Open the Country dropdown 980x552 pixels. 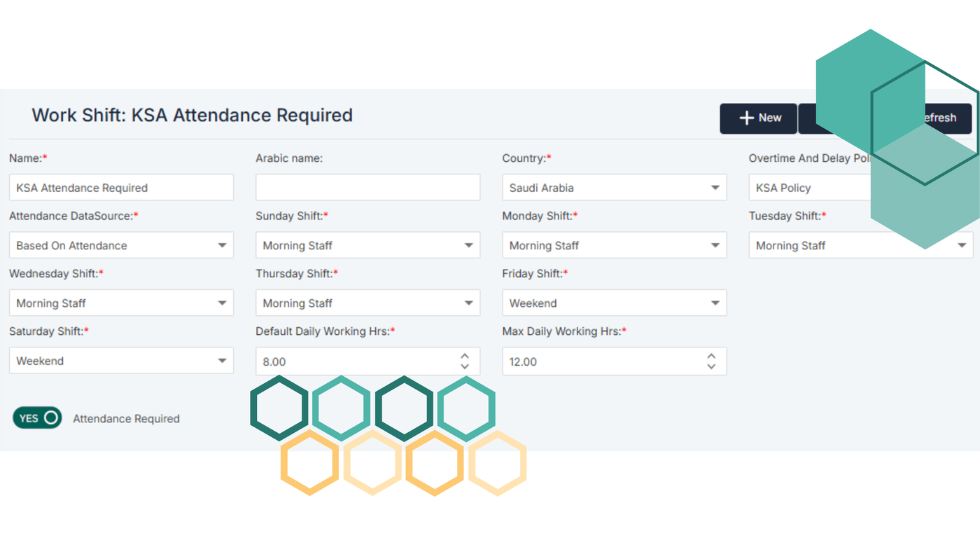pyautogui.click(x=614, y=188)
